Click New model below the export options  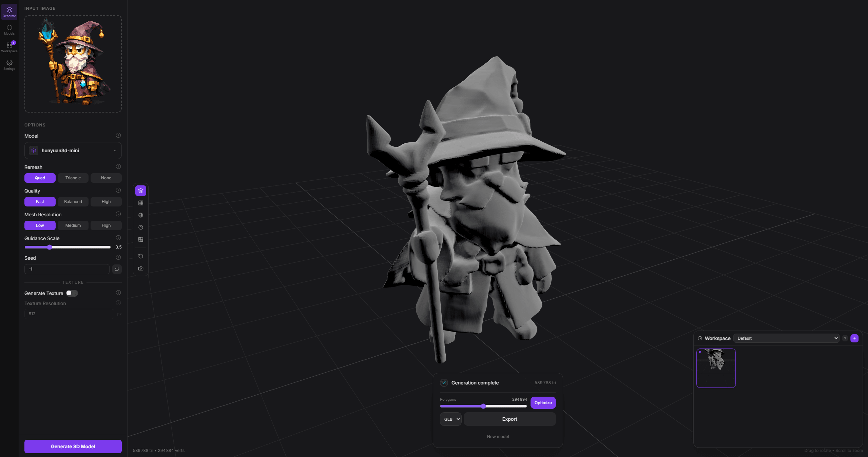pos(497,436)
